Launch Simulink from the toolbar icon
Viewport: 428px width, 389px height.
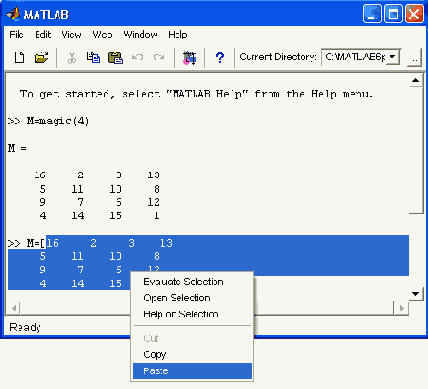coord(189,58)
